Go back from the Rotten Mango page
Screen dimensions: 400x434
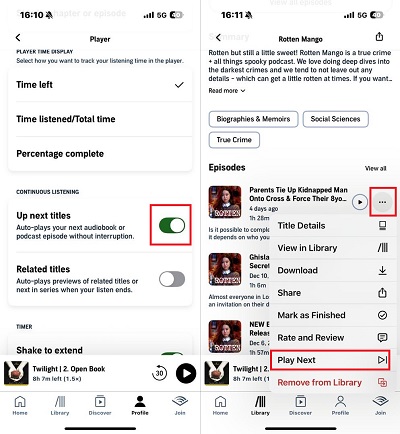(218, 38)
